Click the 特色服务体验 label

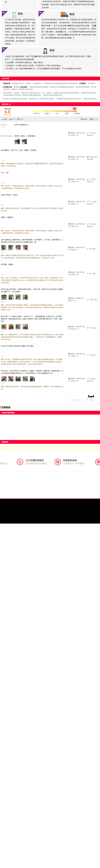point(70,460)
